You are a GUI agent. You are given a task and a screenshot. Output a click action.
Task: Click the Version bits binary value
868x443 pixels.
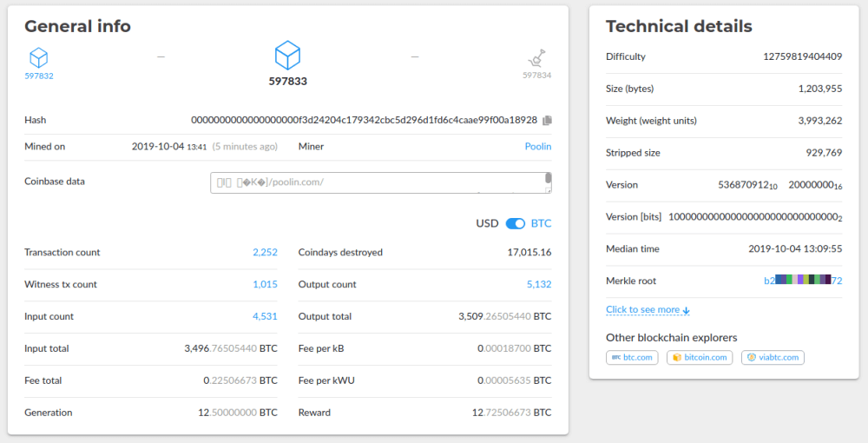[x=755, y=217]
